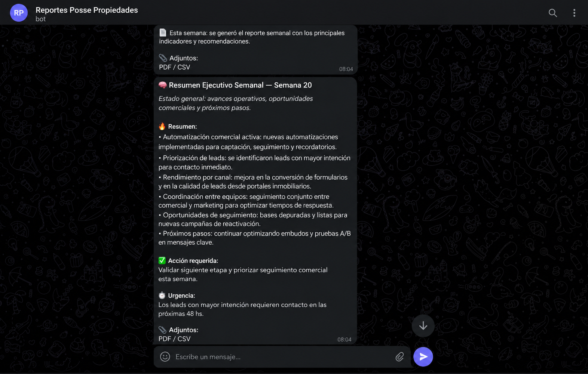Click the 'Urgencia:' label
Viewport: 588px width, 374px height.
(181, 296)
